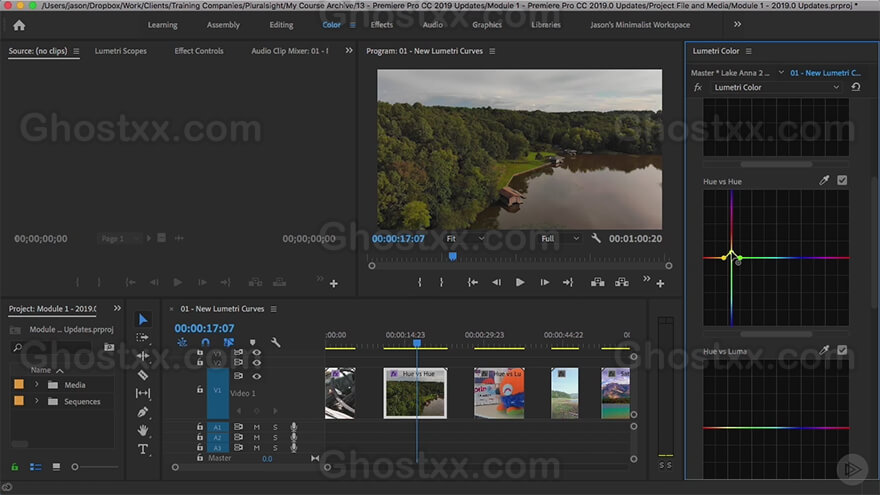
Task: Open Master Lake Anna clip dropdown arrow
Action: [781, 73]
